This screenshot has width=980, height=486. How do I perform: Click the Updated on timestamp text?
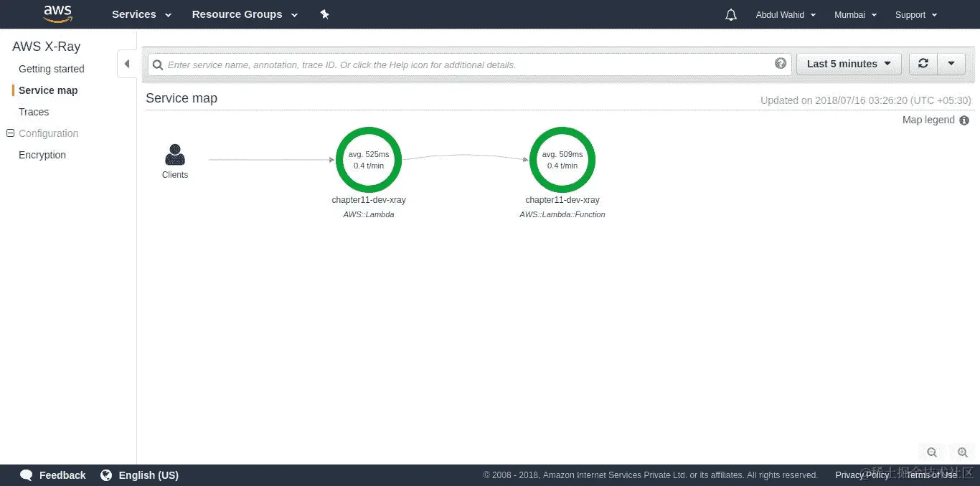click(x=865, y=100)
